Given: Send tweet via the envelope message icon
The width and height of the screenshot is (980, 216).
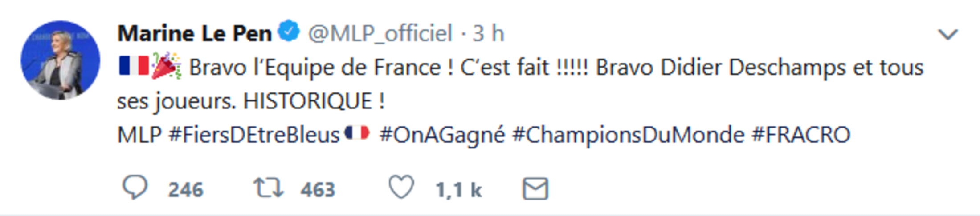Looking at the screenshot, I should point(535,188).
